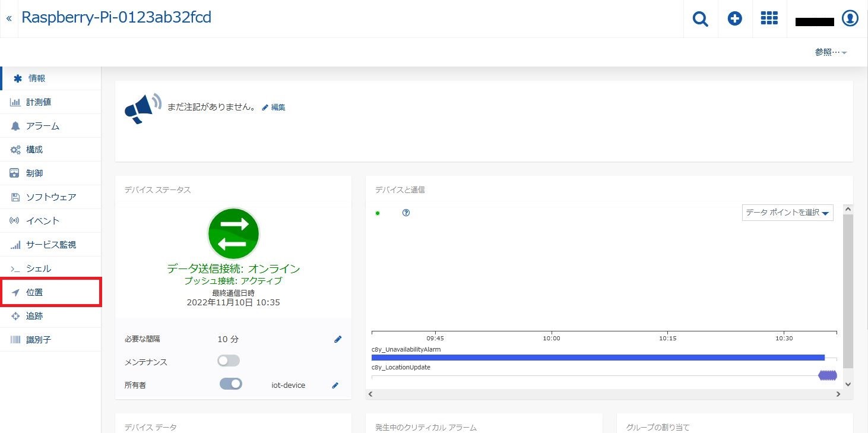Click the help question mark icon
The width and height of the screenshot is (868, 433).
(x=406, y=213)
